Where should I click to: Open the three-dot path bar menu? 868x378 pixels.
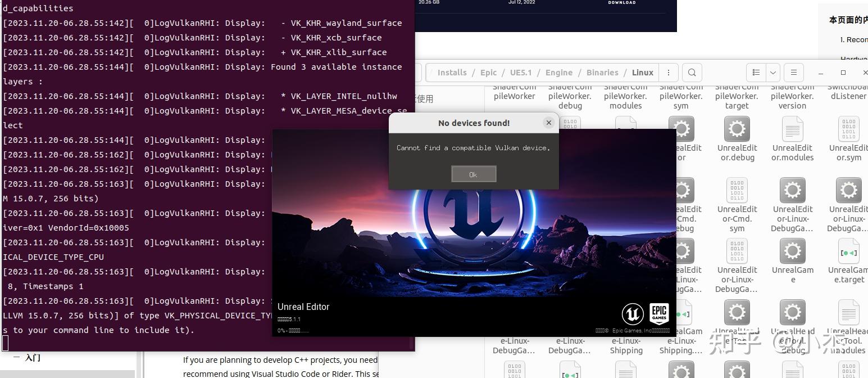(x=668, y=72)
